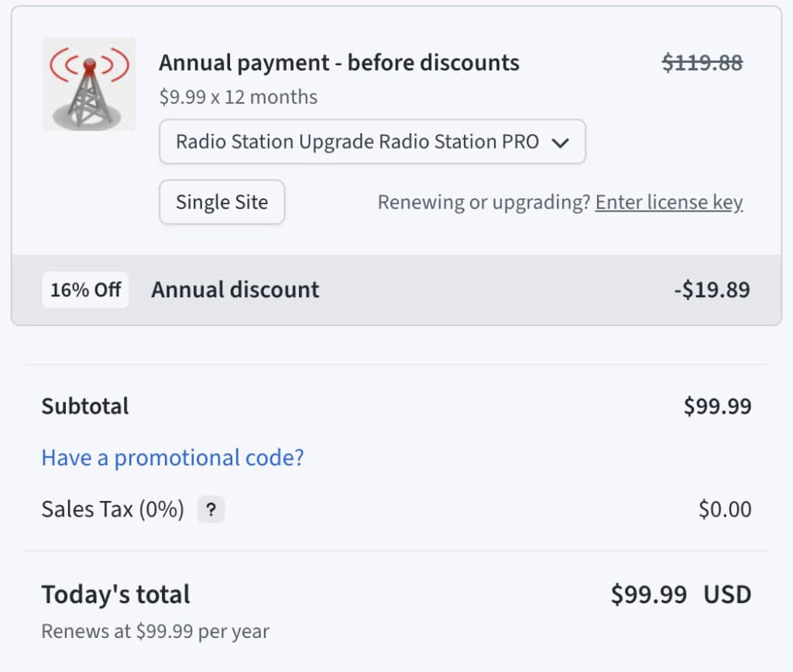Image resolution: width=793 pixels, height=672 pixels.
Task: Click the sales tax question mark help icon
Action: coord(211,509)
